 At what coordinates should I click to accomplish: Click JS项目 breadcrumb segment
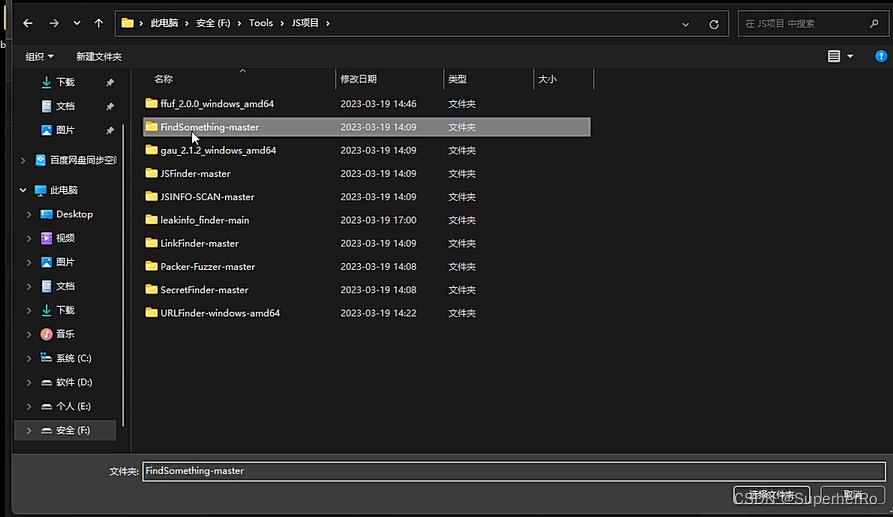coord(305,23)
